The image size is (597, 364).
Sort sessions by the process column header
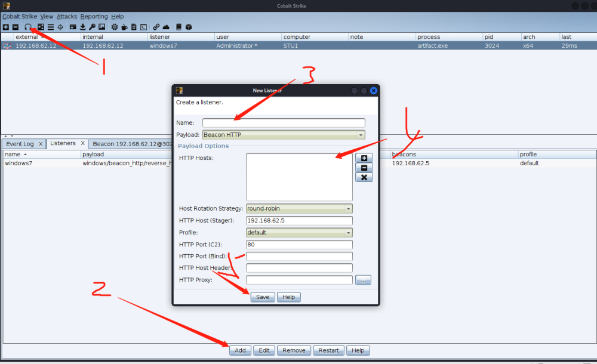[448, 37]
